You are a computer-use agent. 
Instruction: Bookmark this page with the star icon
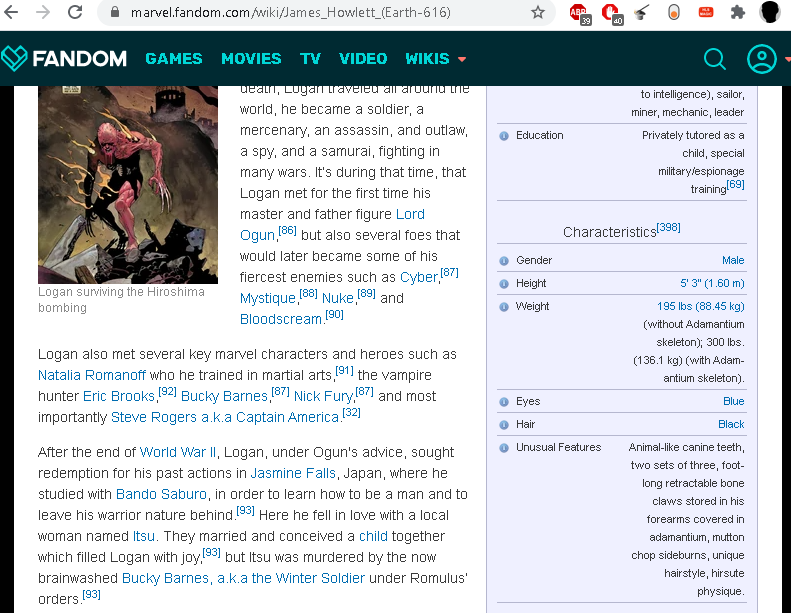click(538, 12)
